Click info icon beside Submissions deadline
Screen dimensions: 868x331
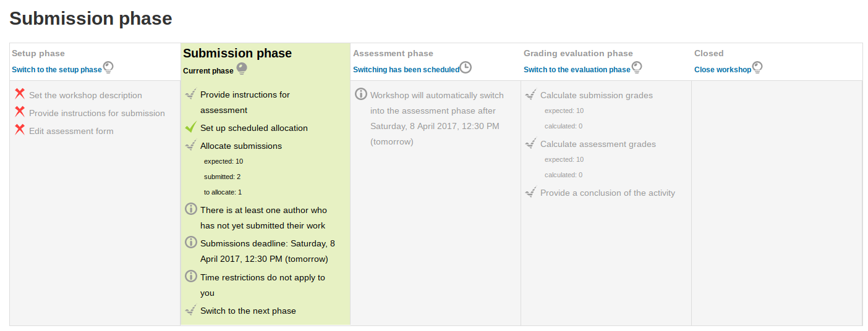191,242
